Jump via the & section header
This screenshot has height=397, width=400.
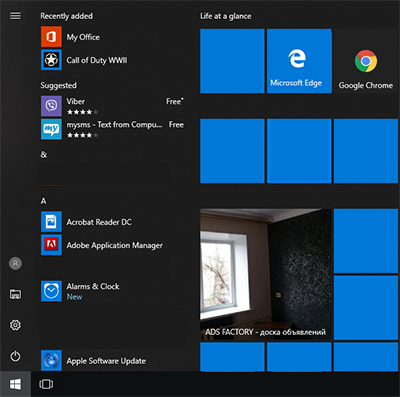pos(44,155)
